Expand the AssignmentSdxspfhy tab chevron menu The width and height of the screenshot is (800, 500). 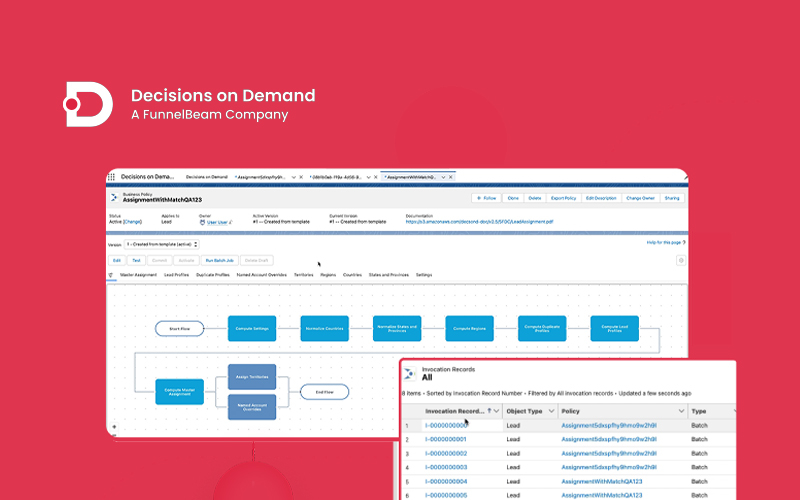coord(293,177)
